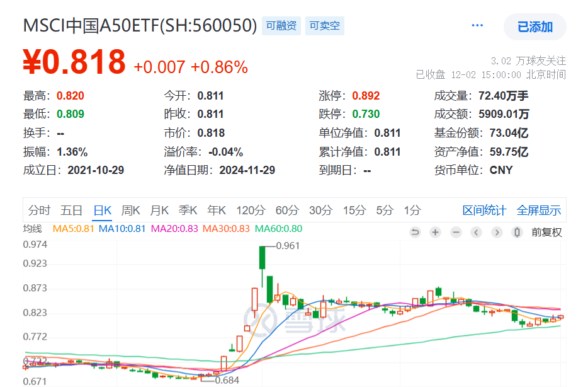
Task: Click the 货币单位 value CNY
Action: click(501, 170)
